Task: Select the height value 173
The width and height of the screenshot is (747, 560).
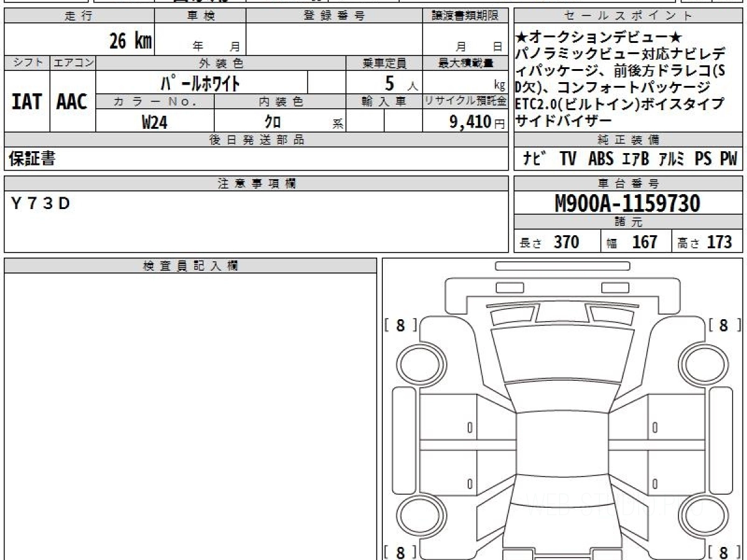Action: 720,242
